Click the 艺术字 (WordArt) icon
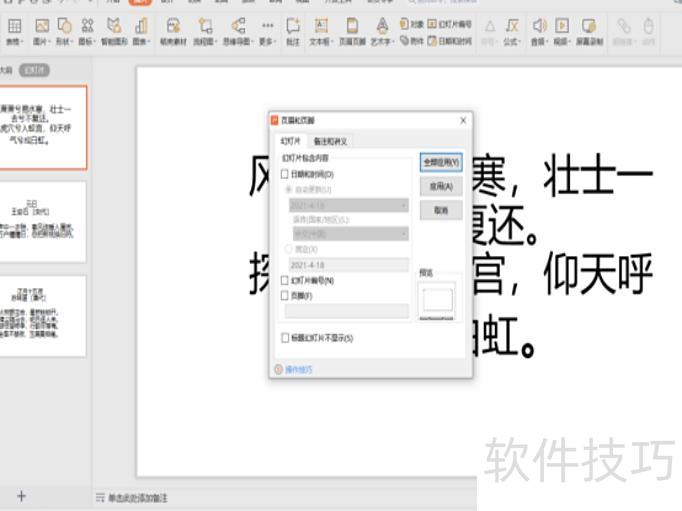This screenshot has width=682, height=511. click(x=382, y=29)
